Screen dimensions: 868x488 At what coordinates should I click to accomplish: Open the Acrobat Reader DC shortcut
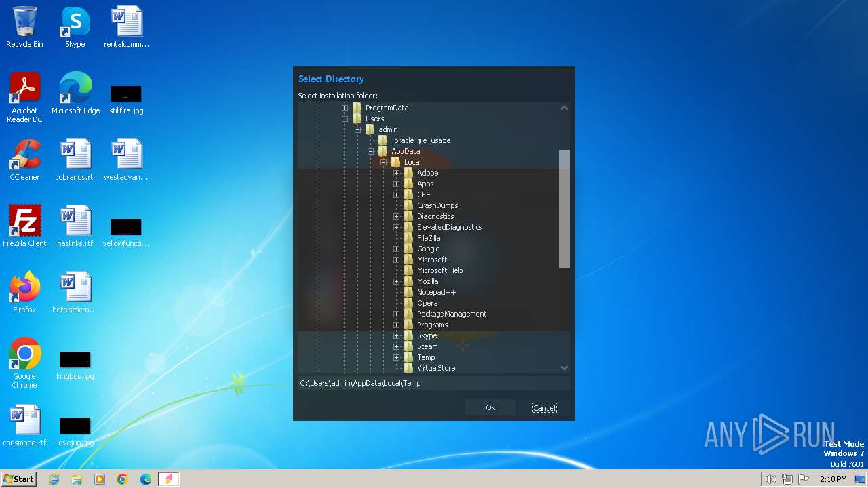coord(24,97)
